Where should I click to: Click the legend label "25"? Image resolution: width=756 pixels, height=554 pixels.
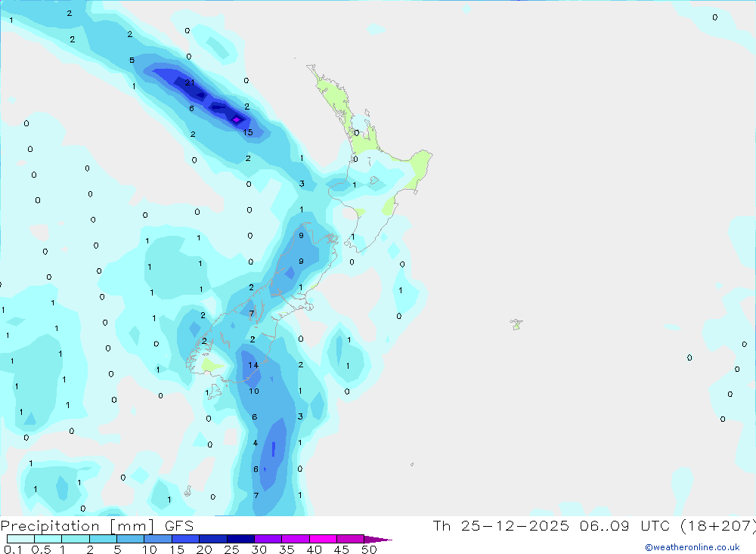[231, 549]
